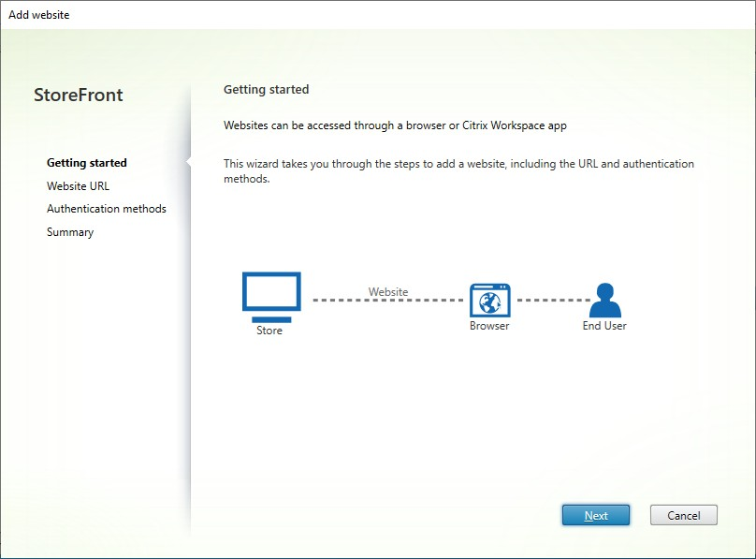Cancel the Add website wizard

684,515
